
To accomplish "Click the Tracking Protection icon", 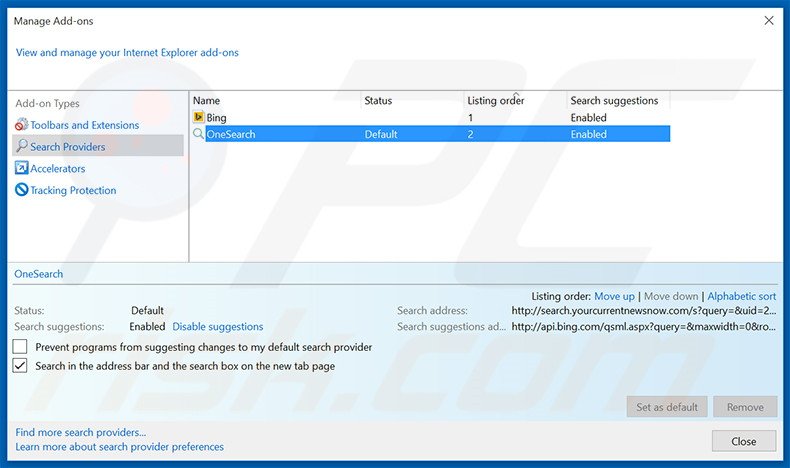I will (x=21, y=189).
